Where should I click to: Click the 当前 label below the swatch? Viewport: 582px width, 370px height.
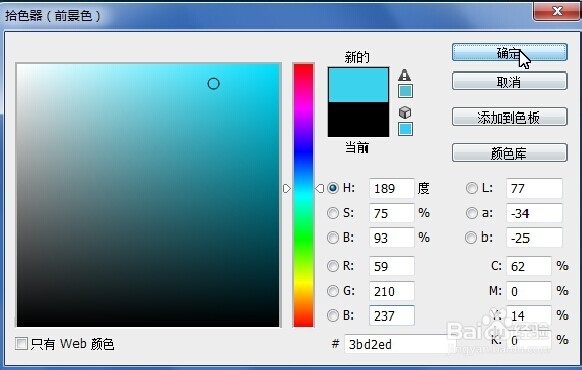point(357,147)
